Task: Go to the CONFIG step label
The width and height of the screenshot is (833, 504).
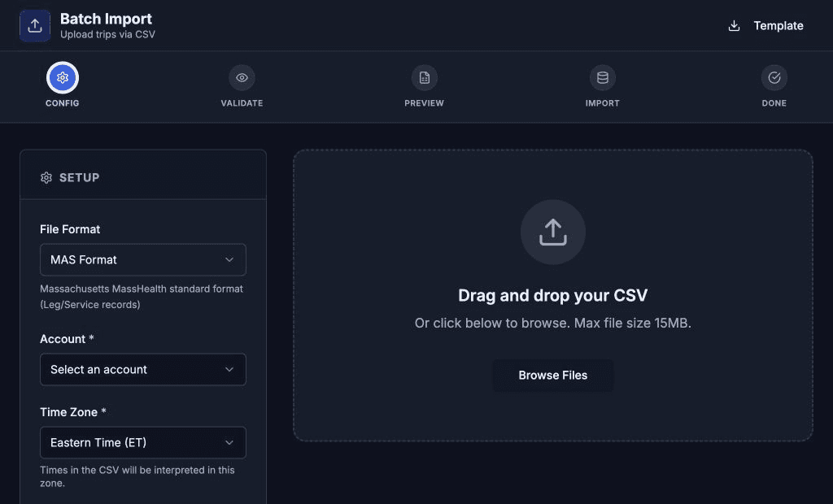Action: pyautogui.click(x=62, y=103)
